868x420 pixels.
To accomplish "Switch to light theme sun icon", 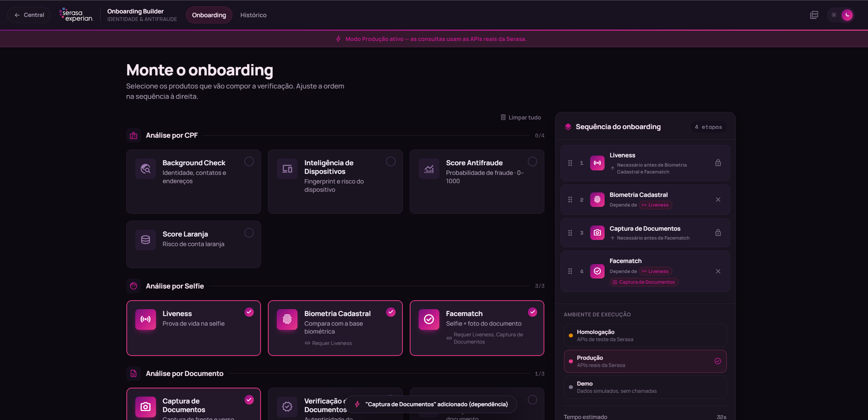I will (834, 15).
